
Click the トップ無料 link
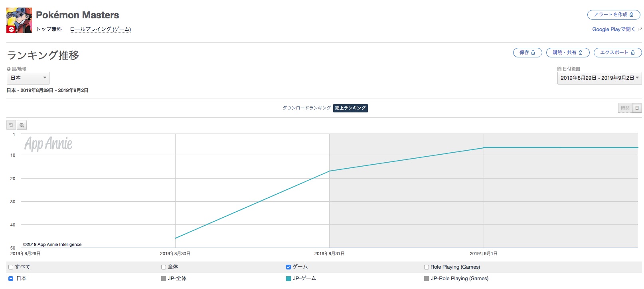[49, 29]
